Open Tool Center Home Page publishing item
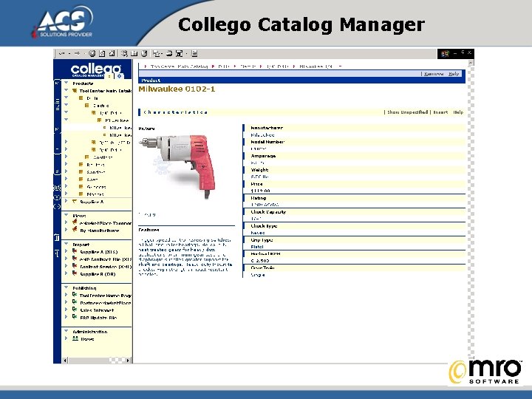Screen dimensions: 532x399 106,296
